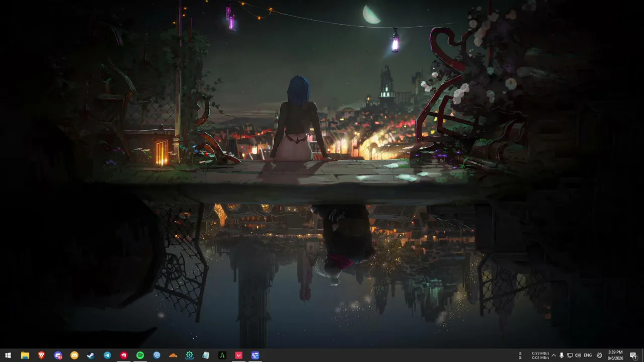644x362 pixels.
Task: Open the blue sphere app icon
Action: click(156, 355)
